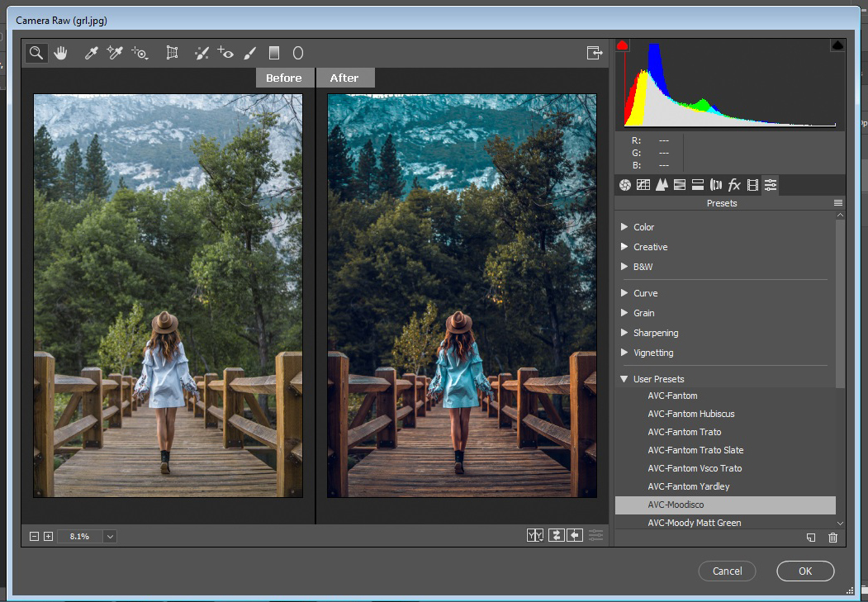Select the Graduated Filter tool
The width and height of the screenshot is (868, 602).
tap(274, 53)
